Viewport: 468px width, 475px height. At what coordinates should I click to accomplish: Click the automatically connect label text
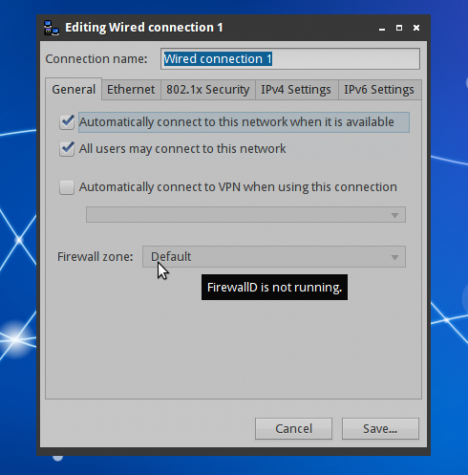[x=236, y=122]
